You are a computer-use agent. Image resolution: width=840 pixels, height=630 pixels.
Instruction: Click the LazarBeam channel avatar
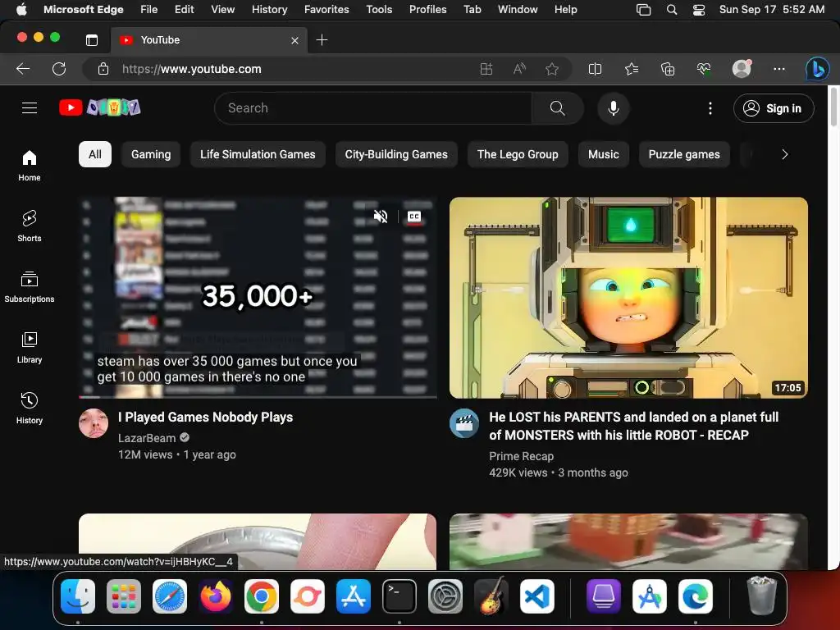(x=94, y=423)
